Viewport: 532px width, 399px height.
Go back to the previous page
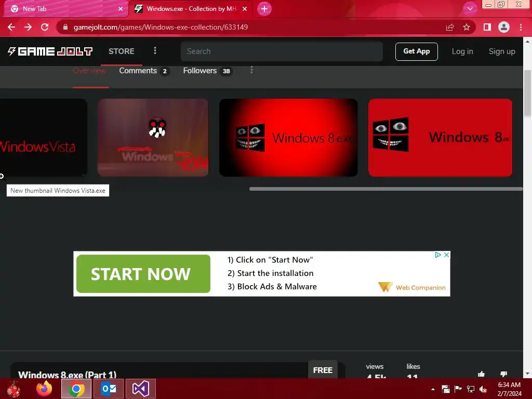click(11, 27)
